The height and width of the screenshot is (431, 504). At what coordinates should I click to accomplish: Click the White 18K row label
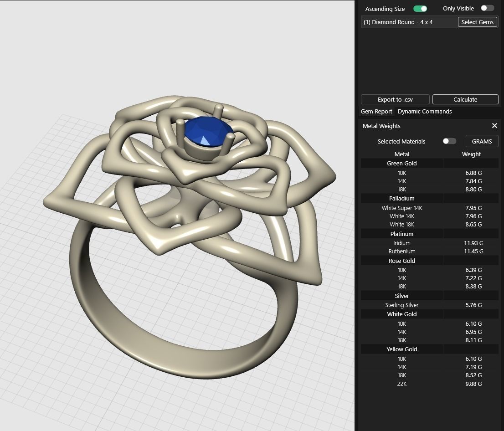click(402, 224)
